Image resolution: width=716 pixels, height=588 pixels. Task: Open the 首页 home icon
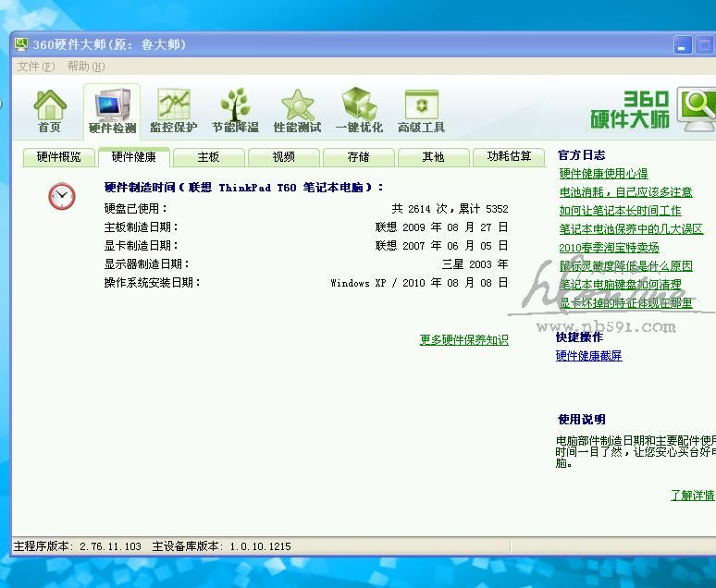coord(50,111)
